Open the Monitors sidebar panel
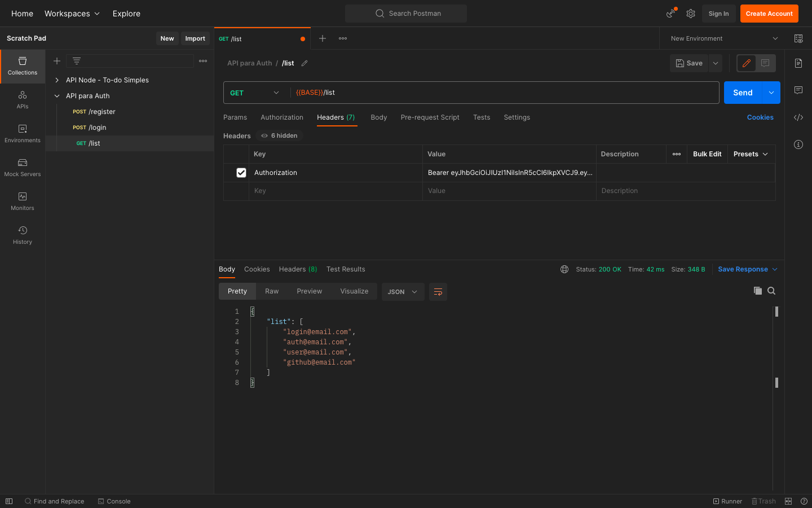This screenshot has height=508, width=812. (23, 202)
